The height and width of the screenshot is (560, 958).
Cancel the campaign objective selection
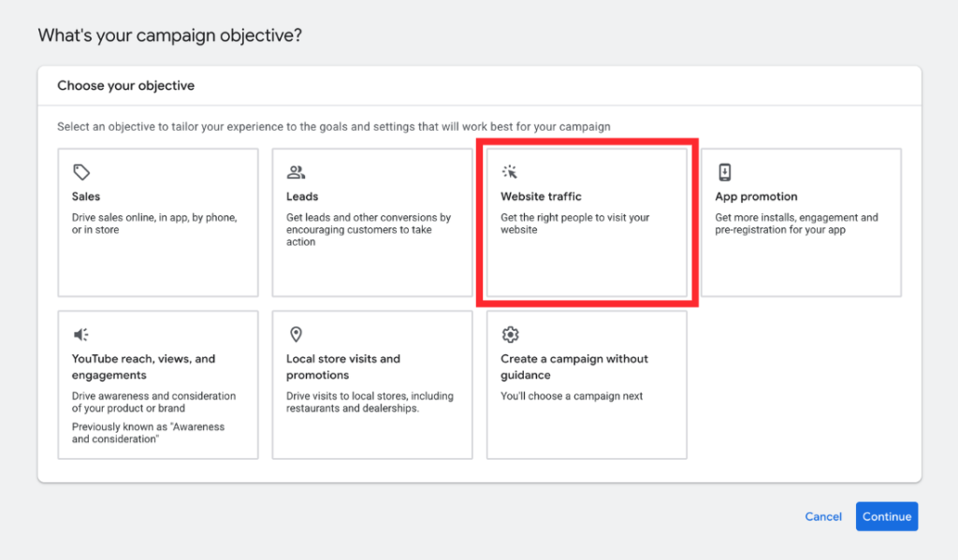click(x=823, y=517)
